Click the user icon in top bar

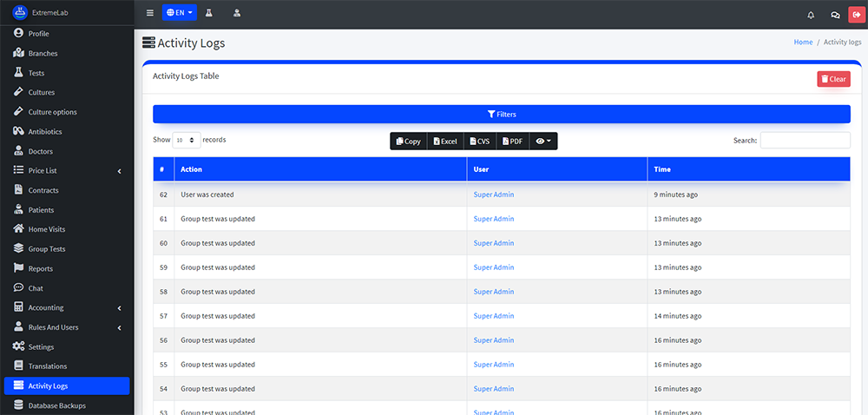click(237, 14)
